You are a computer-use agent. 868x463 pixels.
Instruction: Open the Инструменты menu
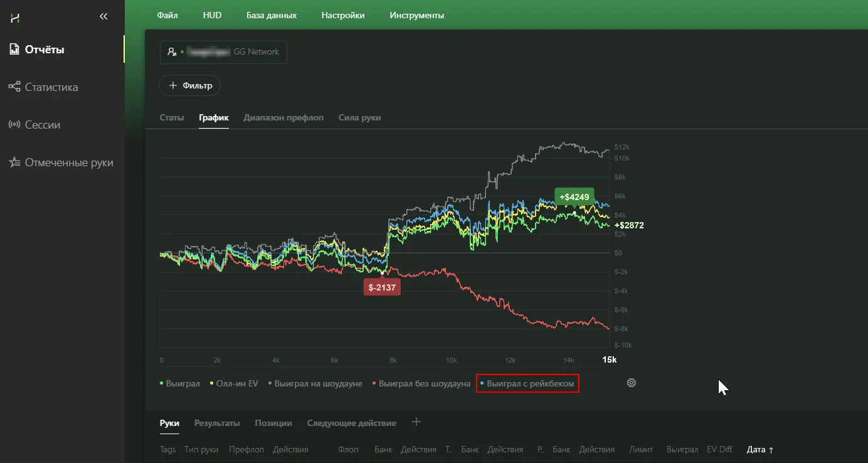pyautogui.click(x=416, y=15)
